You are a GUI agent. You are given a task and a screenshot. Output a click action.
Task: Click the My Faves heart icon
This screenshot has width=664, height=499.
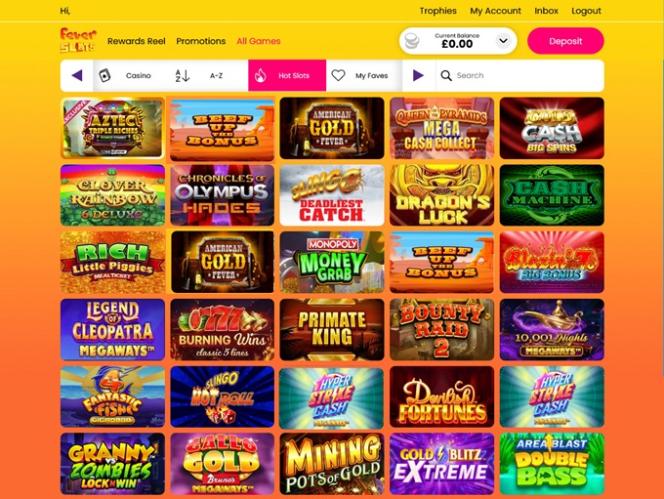pyautogui.click(x=338, y=75)
